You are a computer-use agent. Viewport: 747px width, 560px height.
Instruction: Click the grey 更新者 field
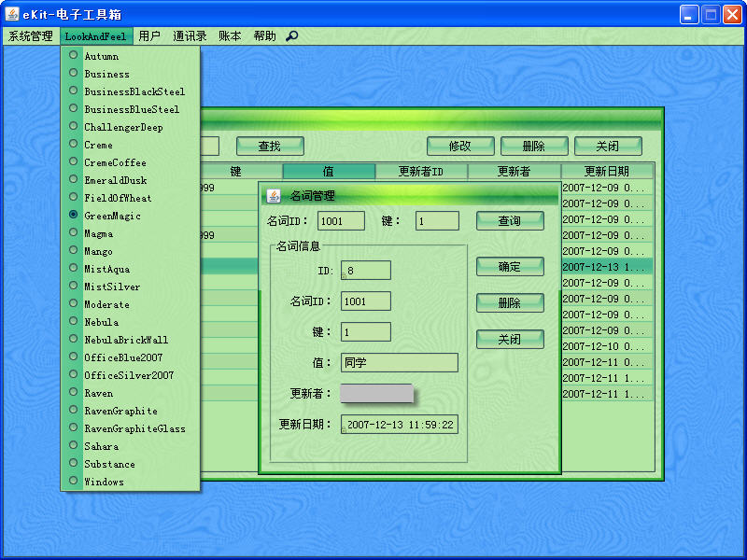pos(377,393)
